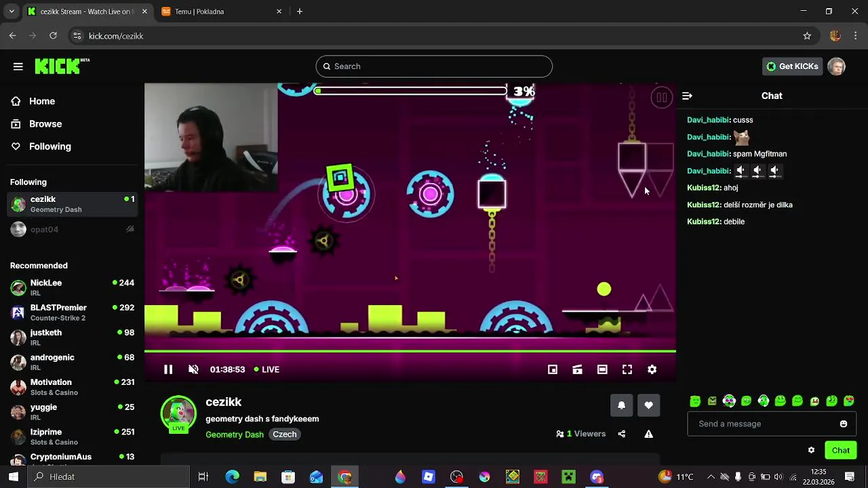Unmute the stream audio
Image resolution: width=868 pixels, height=488 pixels.
(x=193, y=369)
